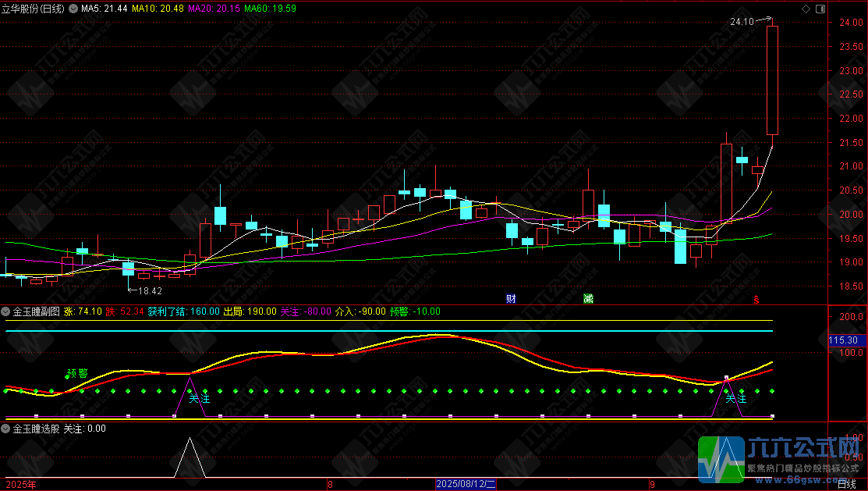Click the 财 marker below the chart
This screenshot has width=868, height=491.
click(x=511, y=299)
